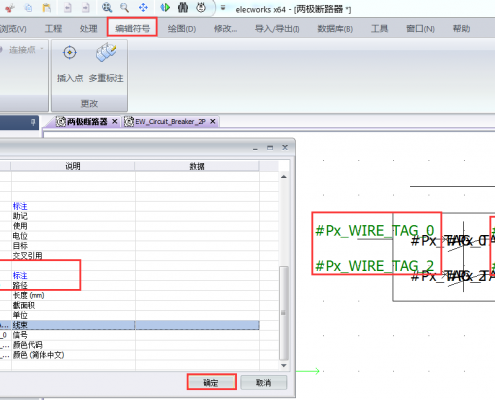
Task: Click the 取消 cancel button
Action: point(263,382)
